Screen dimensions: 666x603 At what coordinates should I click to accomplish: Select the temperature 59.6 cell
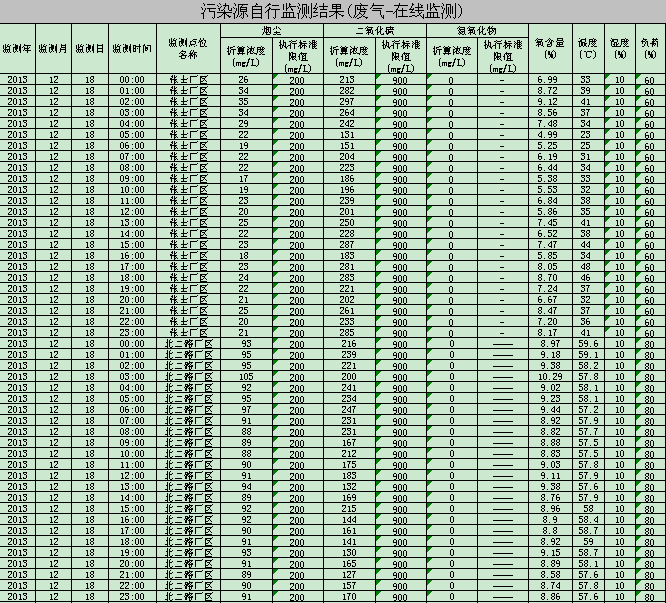click(588, 344)
